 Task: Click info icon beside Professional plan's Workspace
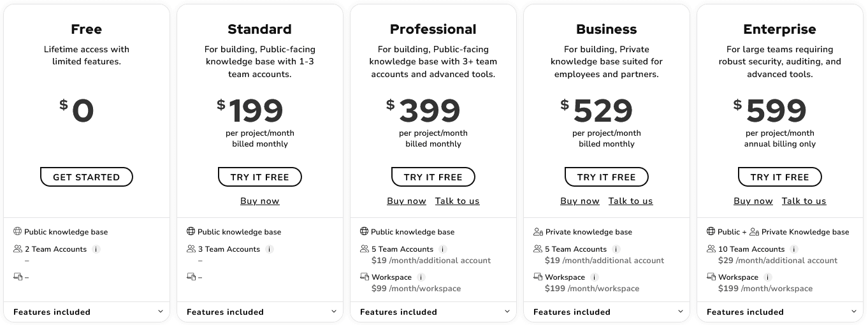click(x=421, y=277)
